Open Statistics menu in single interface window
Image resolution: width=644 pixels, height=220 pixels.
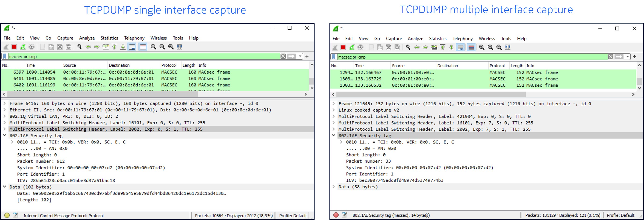click(x=109, y=38)
